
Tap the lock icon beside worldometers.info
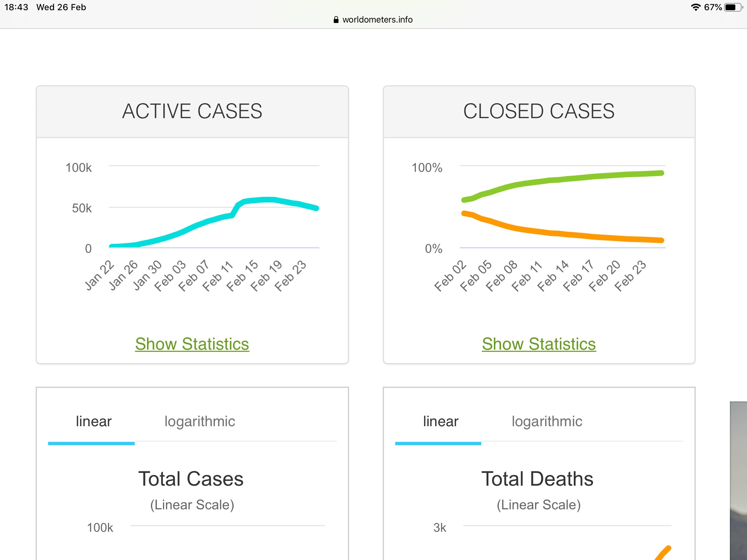tap(336, 20)
